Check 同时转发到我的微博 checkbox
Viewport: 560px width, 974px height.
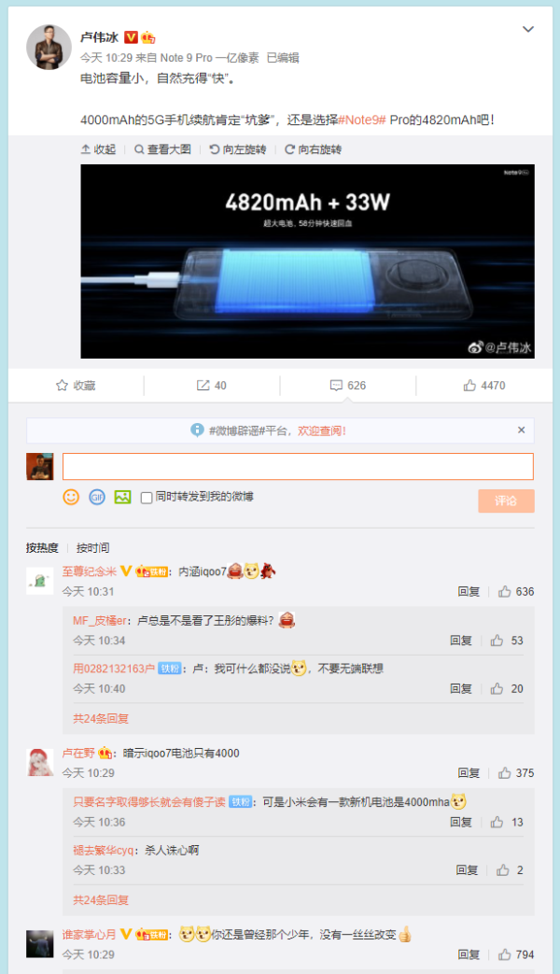147,498
